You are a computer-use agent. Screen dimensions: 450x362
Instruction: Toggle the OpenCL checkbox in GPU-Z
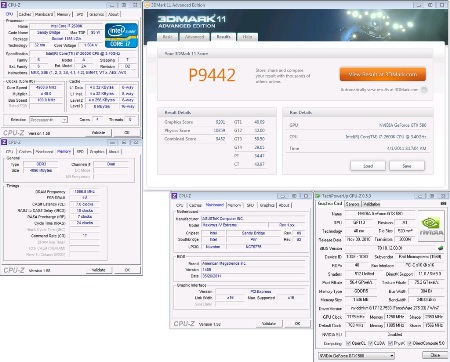coord(348,343)
